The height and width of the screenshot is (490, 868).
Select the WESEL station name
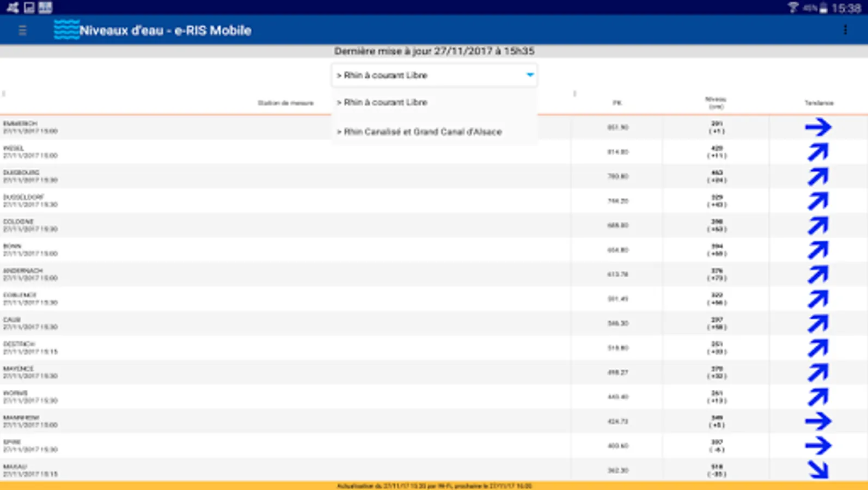14,148
